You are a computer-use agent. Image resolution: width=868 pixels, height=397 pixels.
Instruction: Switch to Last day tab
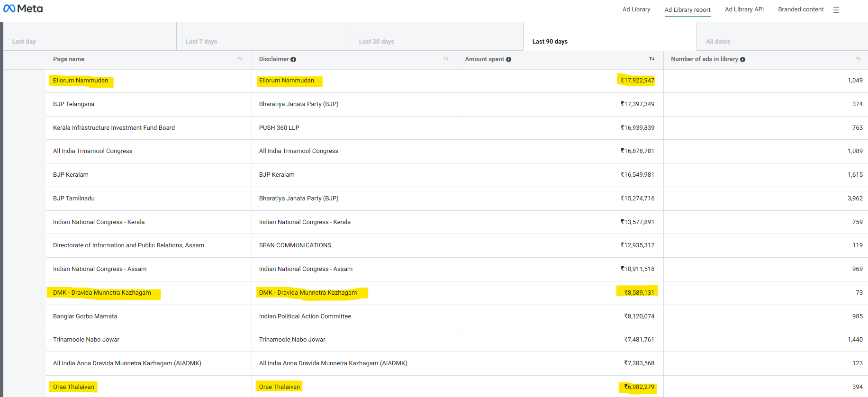coord(24,42)
